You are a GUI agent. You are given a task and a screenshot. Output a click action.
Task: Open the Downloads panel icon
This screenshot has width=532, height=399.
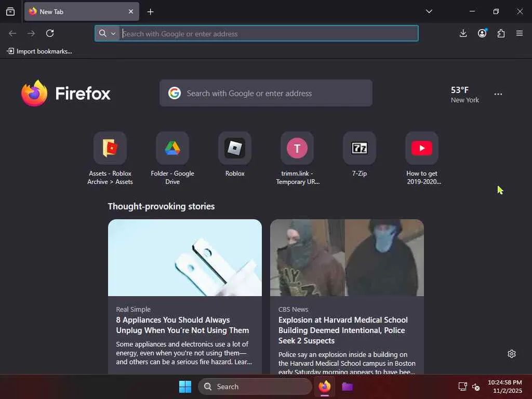click(x=463, y=33)
